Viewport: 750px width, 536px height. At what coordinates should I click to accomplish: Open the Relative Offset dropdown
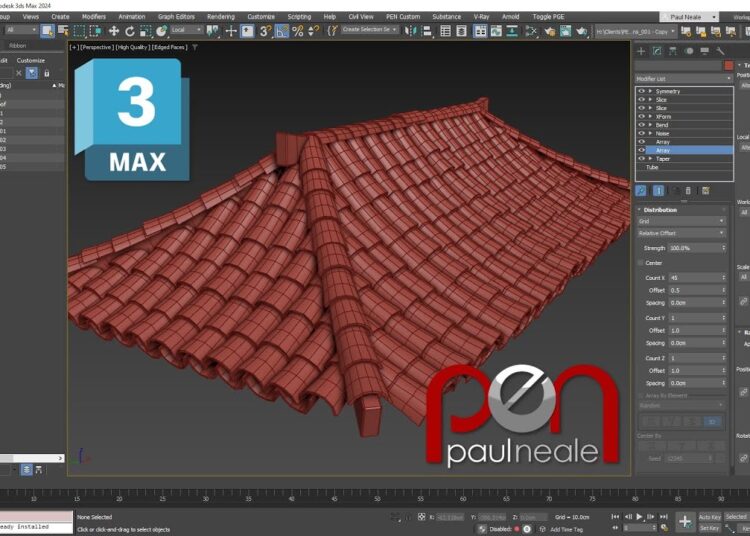pyautogui.click(x=682, y=233)
